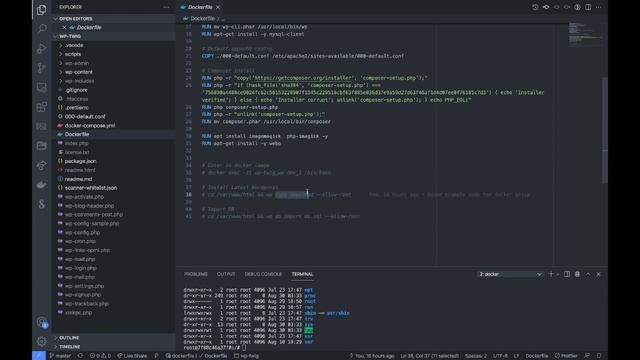Image resolution: width=640 pixels, height=360 pixels.
Task: Open the Explorer view in the activity bar
Action: click(42, 9)
